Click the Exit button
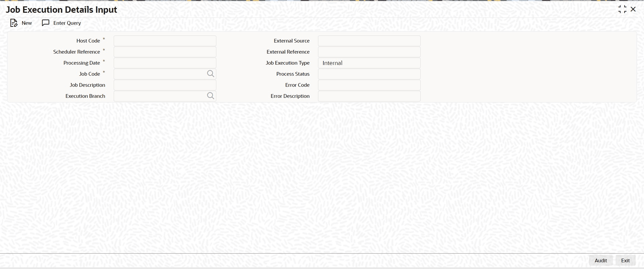The height and width of the screenshot is (269, 644). click(x=626, y=260)
